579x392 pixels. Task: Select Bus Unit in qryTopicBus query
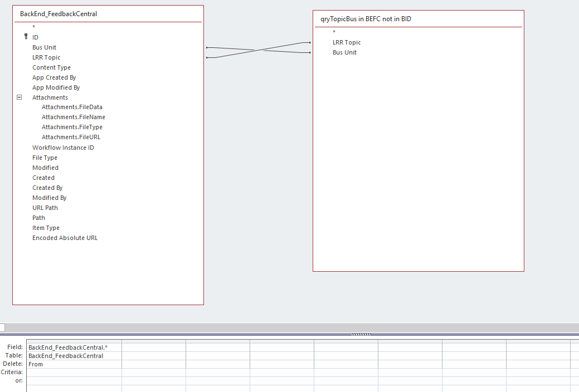click(344, 52)
